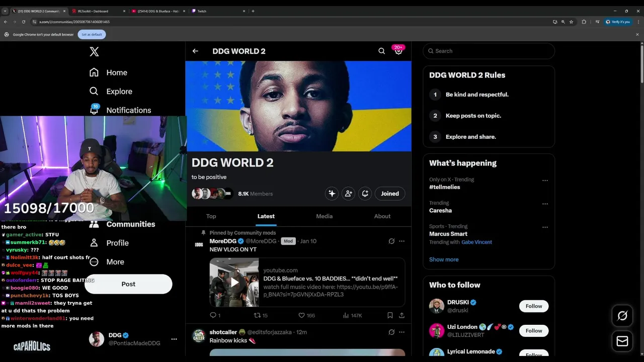Switch to the Twitch browser tab

tap(219, 11)
